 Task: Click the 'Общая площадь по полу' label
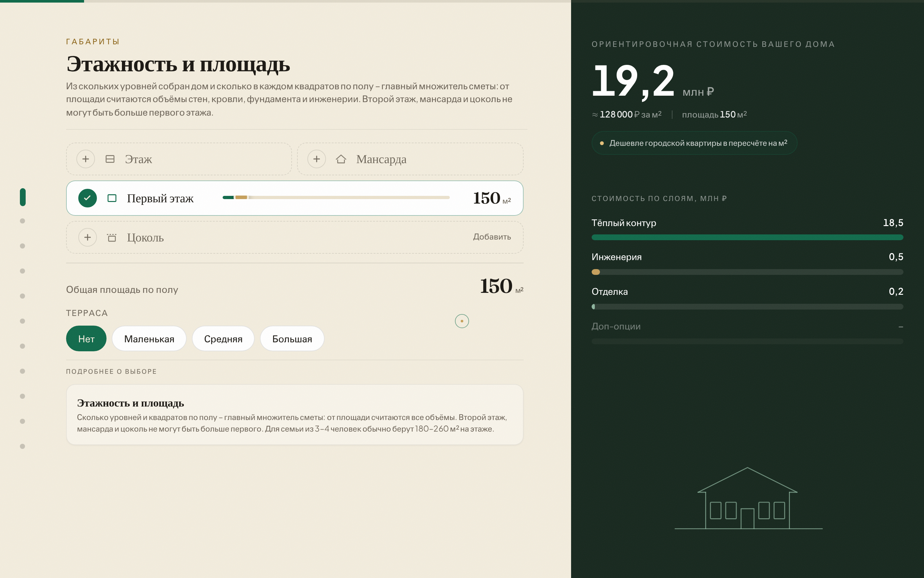click(x=122, y=290)
